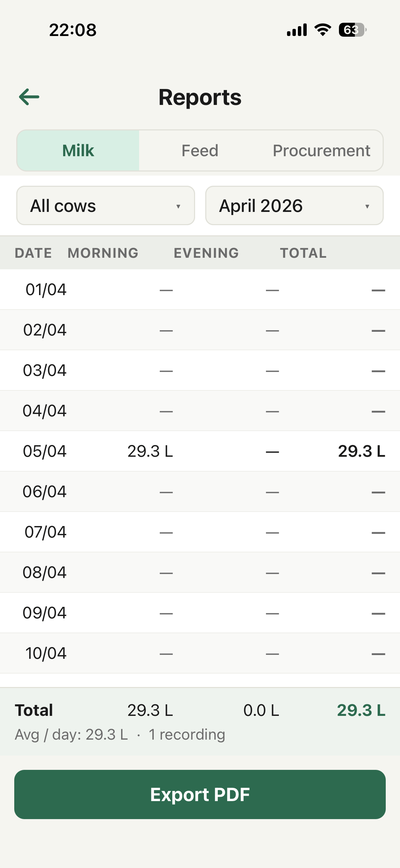Image resolution: width=400 pixels, height=868 pixels.
Task: Tap the cellular signal bars icon
Action: [297, 30]
